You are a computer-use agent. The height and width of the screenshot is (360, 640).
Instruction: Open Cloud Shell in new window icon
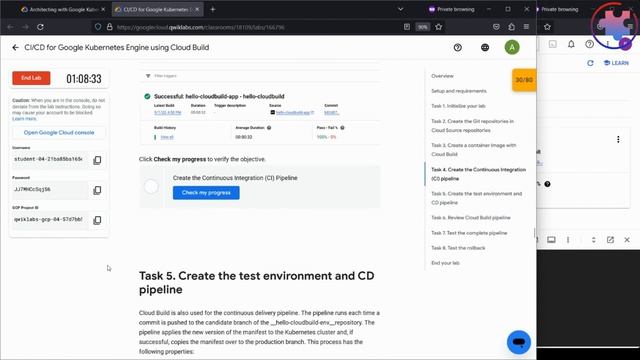click(x=610, y=240)
